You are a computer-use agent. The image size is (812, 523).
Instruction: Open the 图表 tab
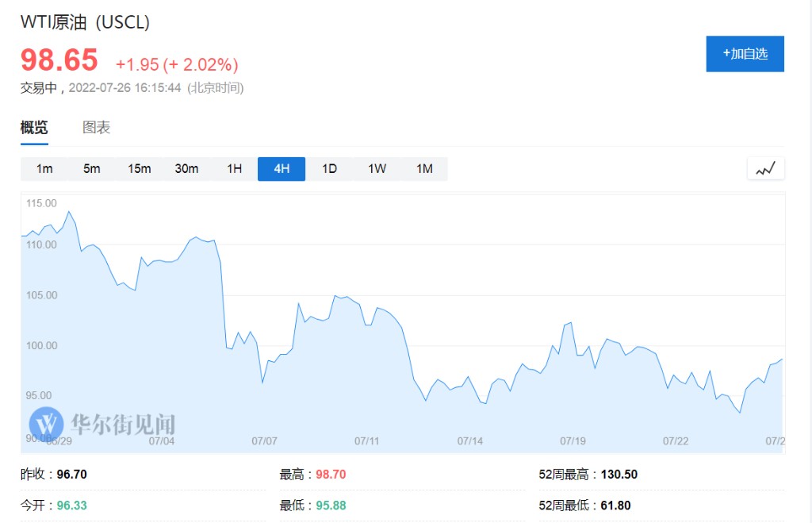click(96, 128)
